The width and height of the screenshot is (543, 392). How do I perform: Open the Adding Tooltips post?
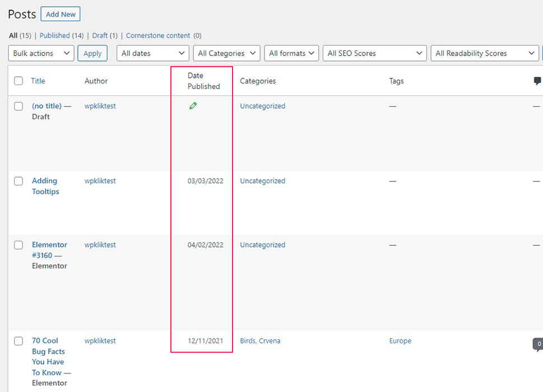click(45, 186)
